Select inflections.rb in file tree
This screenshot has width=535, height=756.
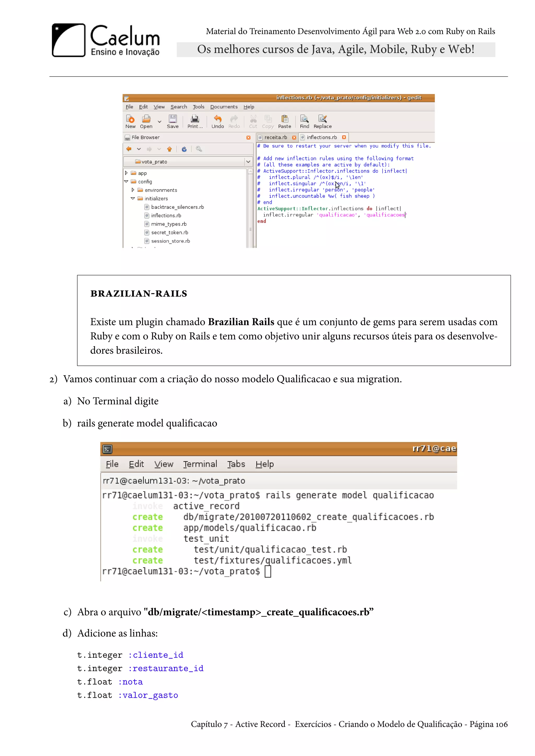pyautogui.click(x=166, y=216)
